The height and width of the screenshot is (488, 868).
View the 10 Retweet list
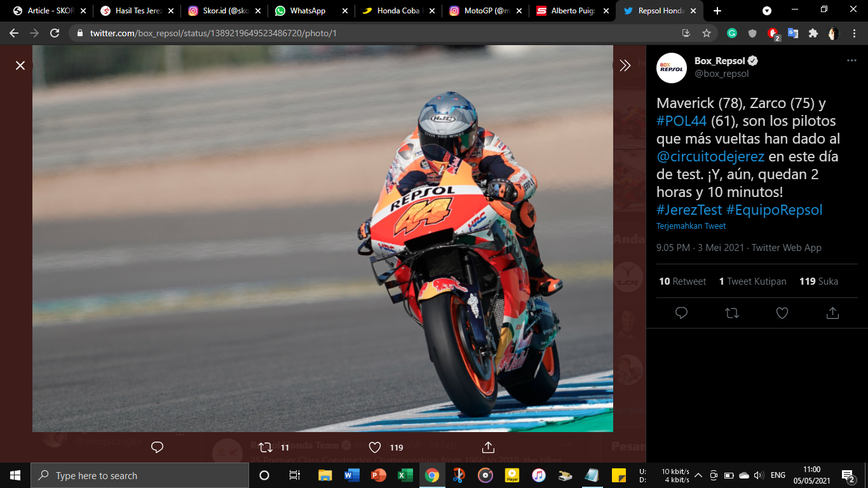click(x=682, y=281)
